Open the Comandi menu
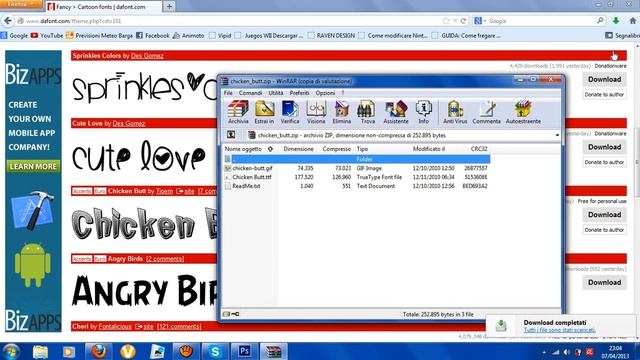640x360 pixels. pos(250,93)
